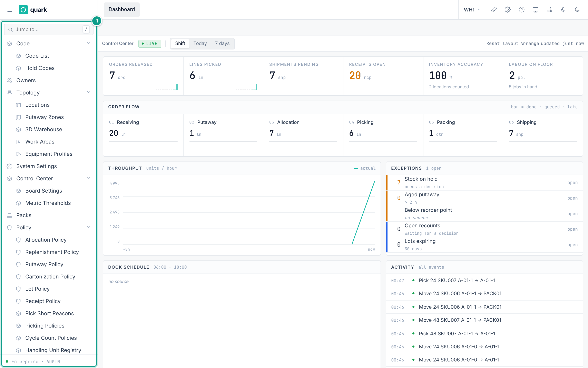
Task: Collapse the Topology section chevron
Action: point(89,92)
